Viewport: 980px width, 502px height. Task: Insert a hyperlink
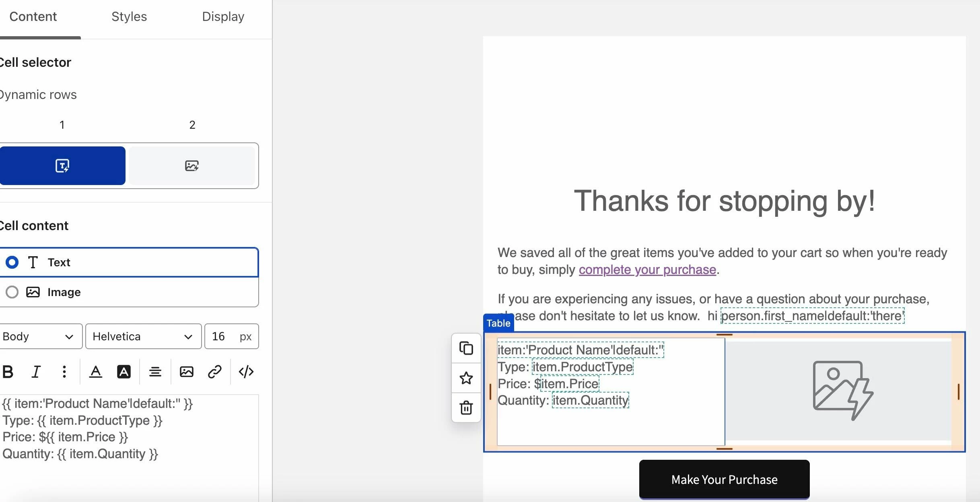point(215,371)
